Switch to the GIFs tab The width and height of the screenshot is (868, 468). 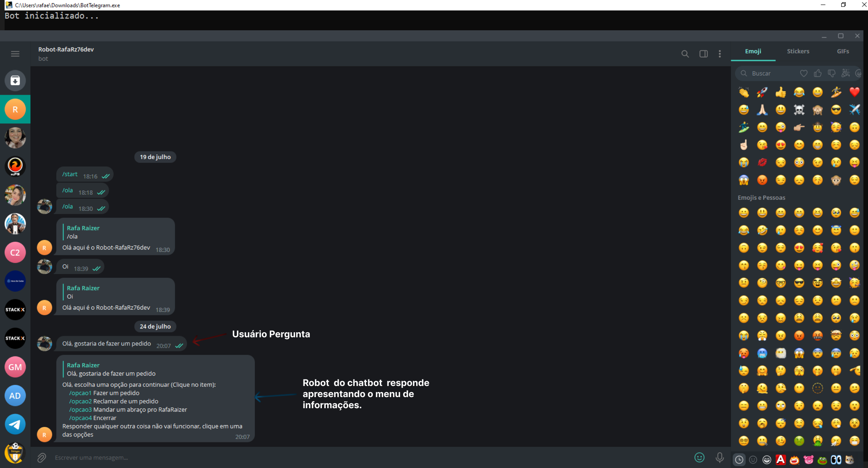coord(843,51)
